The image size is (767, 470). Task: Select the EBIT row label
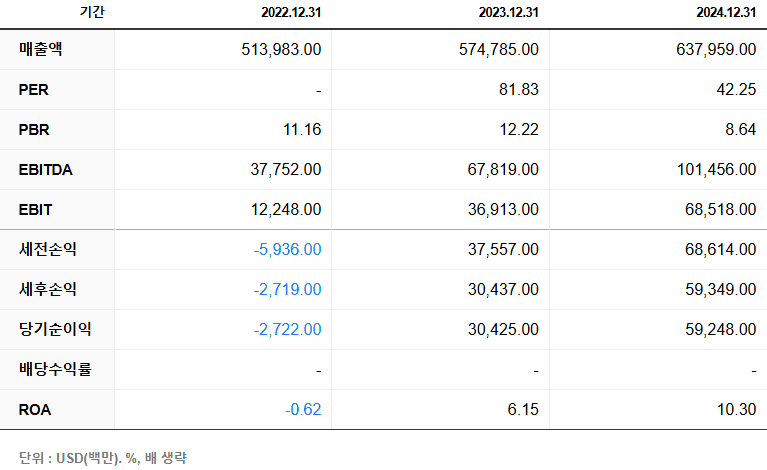point(35,210)
